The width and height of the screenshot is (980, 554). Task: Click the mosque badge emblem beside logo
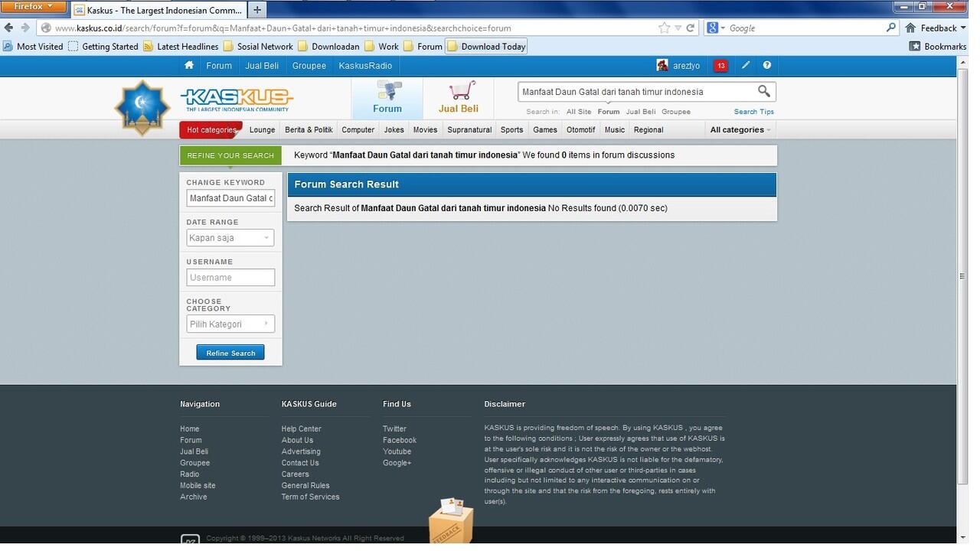click(x=142, y=108)
